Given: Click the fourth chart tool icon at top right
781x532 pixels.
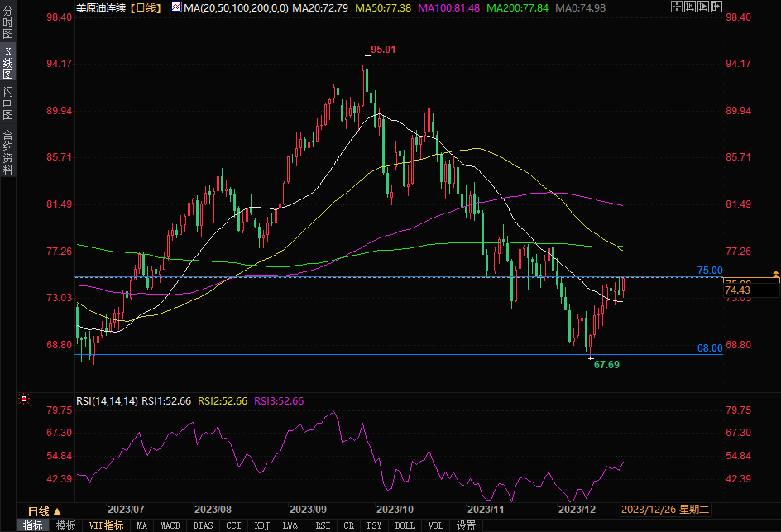Looking at the screenshot, I should click(717, 7).
